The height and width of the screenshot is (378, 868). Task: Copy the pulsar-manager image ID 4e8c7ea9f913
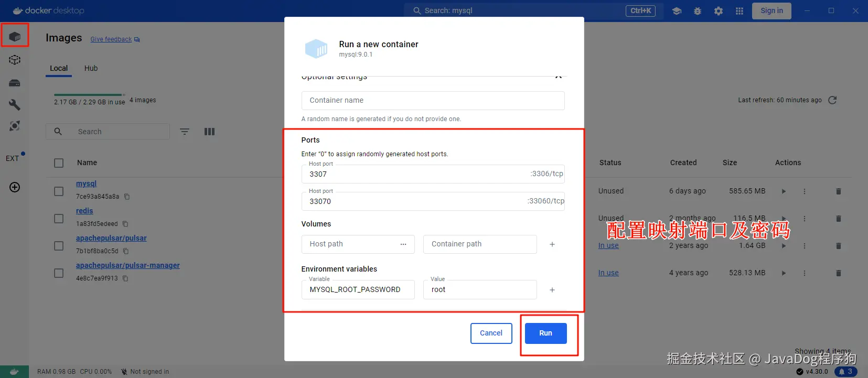coord(125,278)
